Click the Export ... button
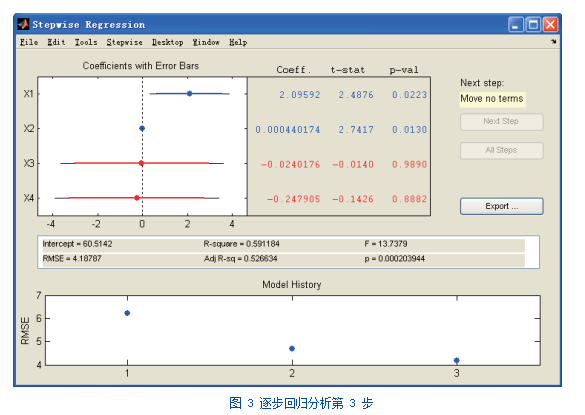This screenshot has width=585, height=415. (x=501, y=206)
